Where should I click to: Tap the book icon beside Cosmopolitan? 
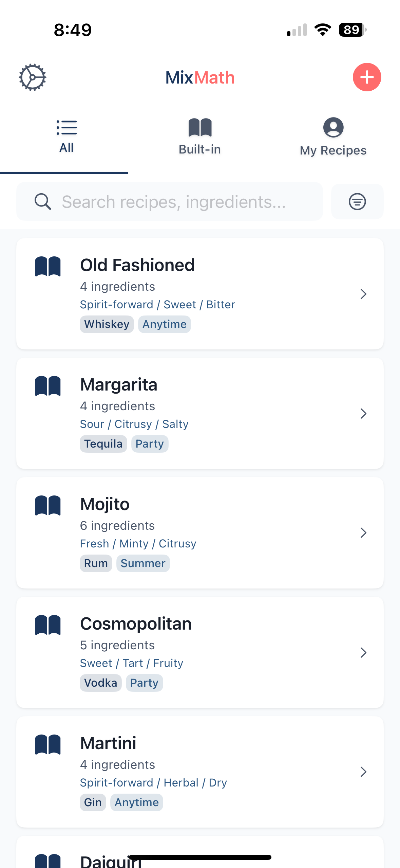tap(48, 625)
